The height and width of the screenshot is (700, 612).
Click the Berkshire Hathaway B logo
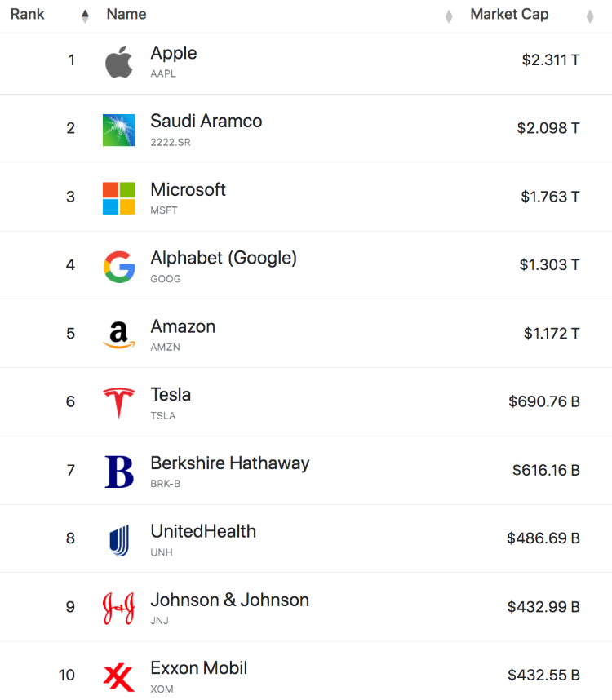pos(119,472)
